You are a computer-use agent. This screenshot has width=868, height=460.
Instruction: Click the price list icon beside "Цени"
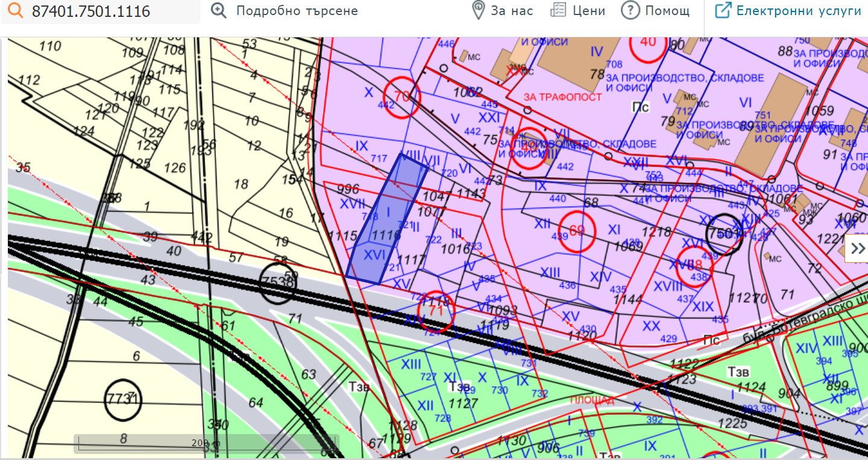[559, 10]
